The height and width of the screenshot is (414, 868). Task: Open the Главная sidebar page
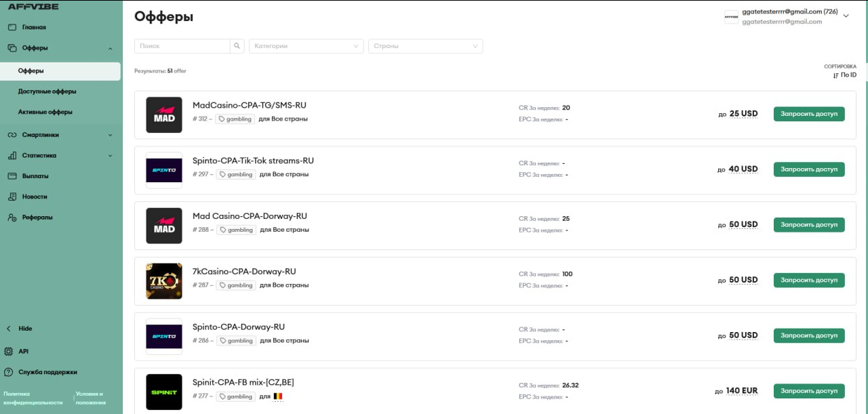(x=34, y=28)
